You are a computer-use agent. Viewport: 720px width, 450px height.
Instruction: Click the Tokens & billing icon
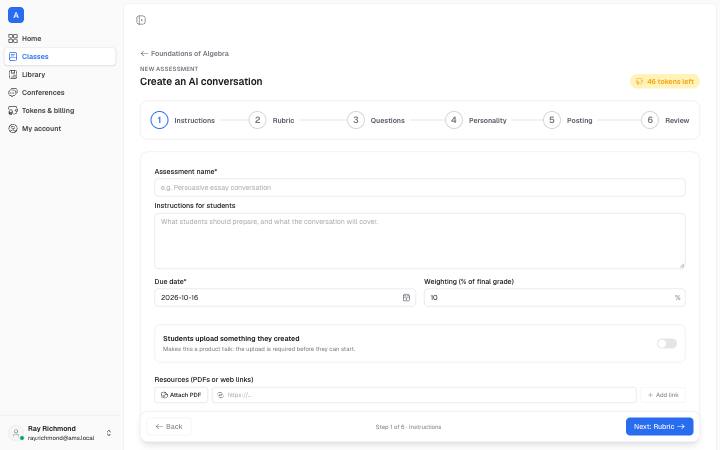[13, 111]
